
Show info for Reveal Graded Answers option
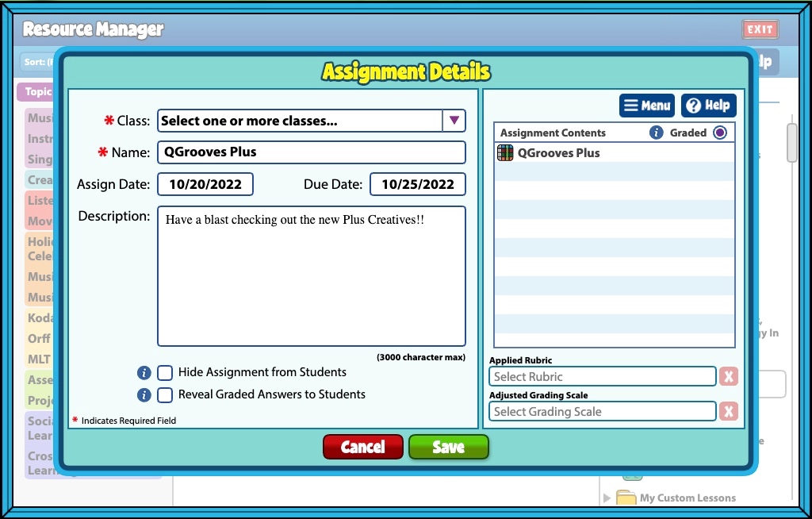coord(144,395)
